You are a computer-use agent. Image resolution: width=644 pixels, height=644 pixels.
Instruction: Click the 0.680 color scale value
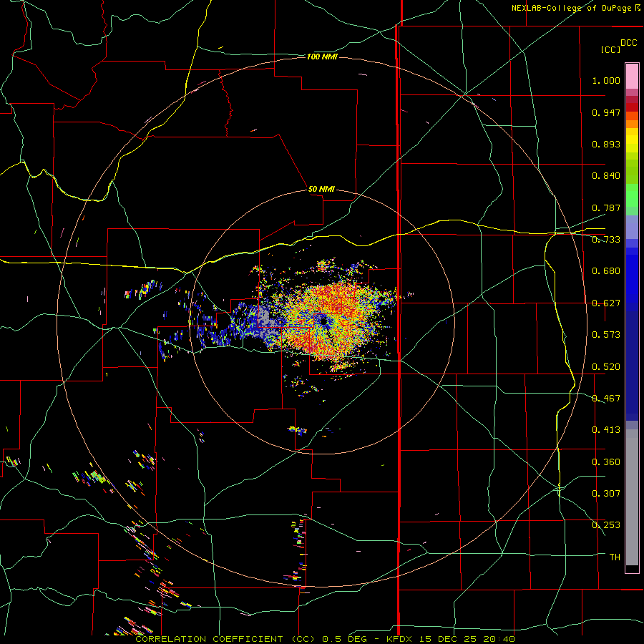[606, 271]
